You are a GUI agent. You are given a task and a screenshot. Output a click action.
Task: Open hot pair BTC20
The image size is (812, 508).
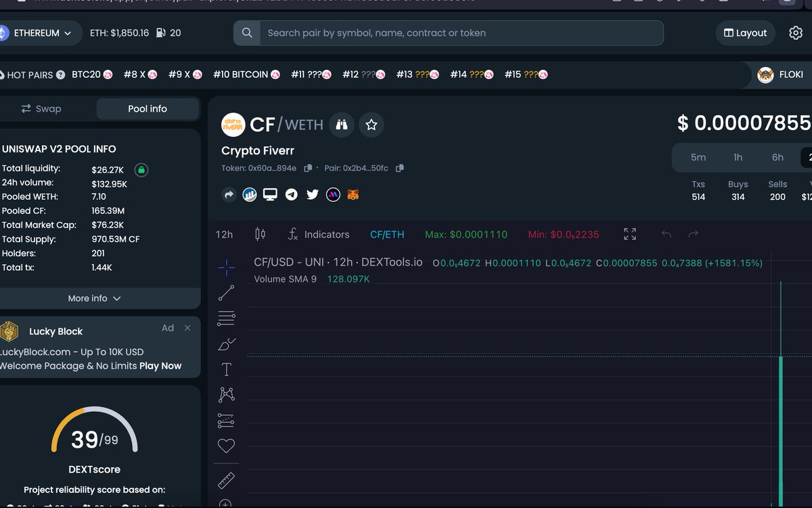pos(92,75)
